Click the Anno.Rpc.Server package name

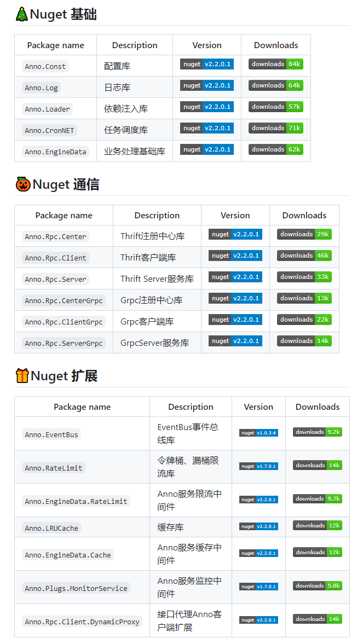click(x=56, y=279)
